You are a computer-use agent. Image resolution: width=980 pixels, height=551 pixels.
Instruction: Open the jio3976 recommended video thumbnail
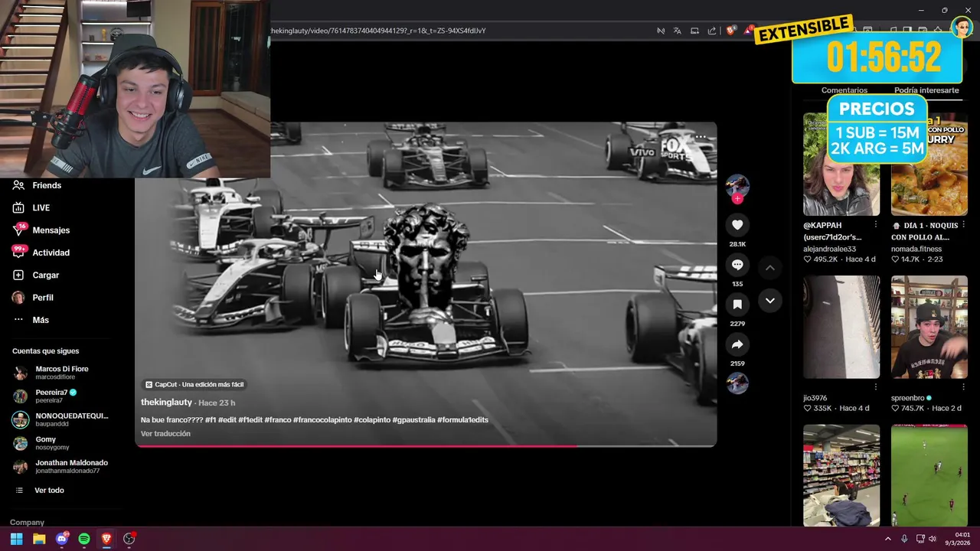point(841,327)
